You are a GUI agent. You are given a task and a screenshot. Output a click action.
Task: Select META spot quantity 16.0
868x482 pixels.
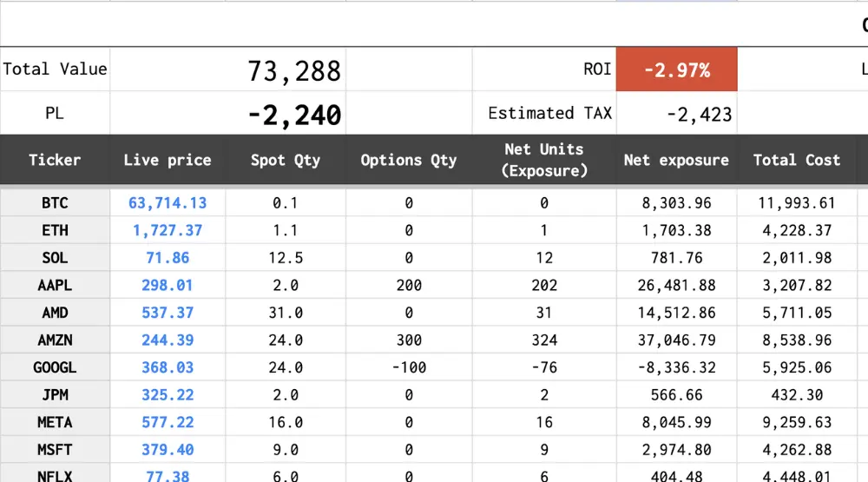tap(285, 422)
